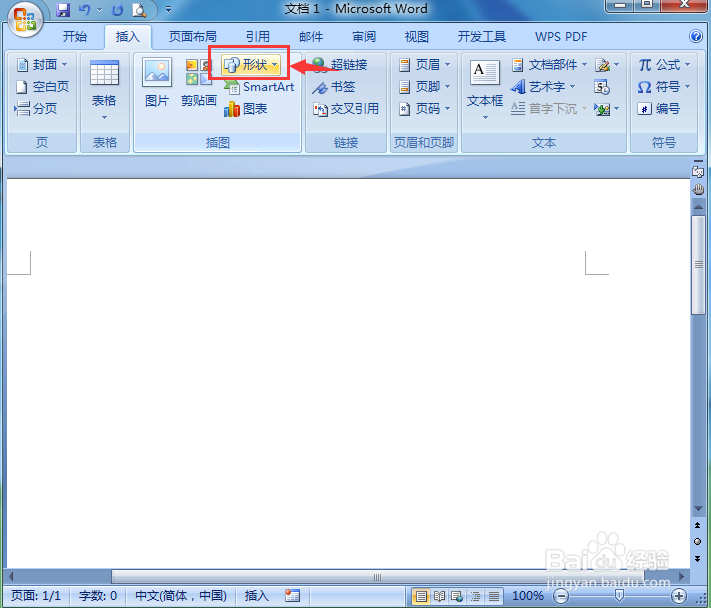The width and height of the screenshot is (711, 608).
Task: Open the 文档部件 quick parts menu
Action: [x=550, y=64]
